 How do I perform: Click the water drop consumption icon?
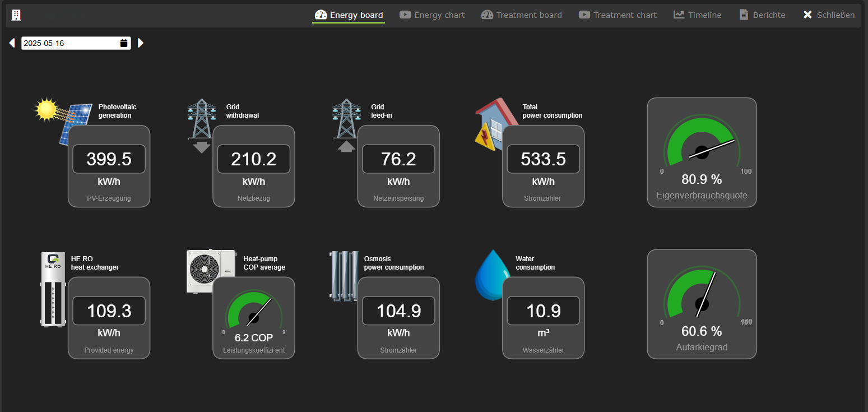click(489, 275)
